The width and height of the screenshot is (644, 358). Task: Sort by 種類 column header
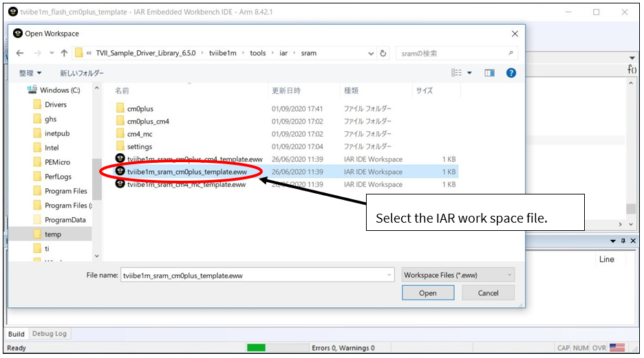coord(351,91)
